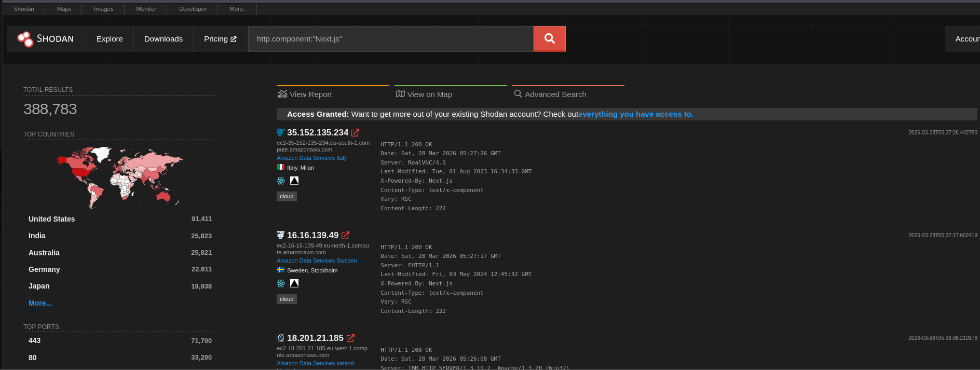Click timestamp 2026-03-28T05:27:17.602419
The width and height of the screenshot is (980, 370).
click(943, 236)
